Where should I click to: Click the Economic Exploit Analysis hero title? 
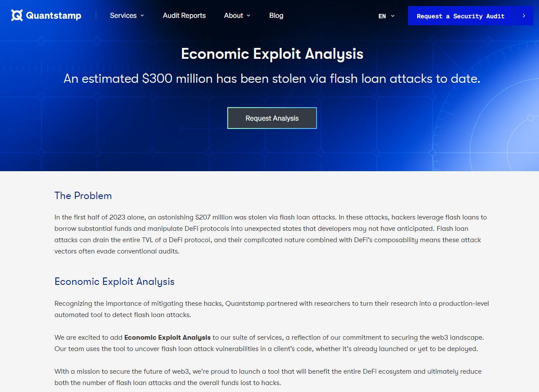click(x=272, y=54)
